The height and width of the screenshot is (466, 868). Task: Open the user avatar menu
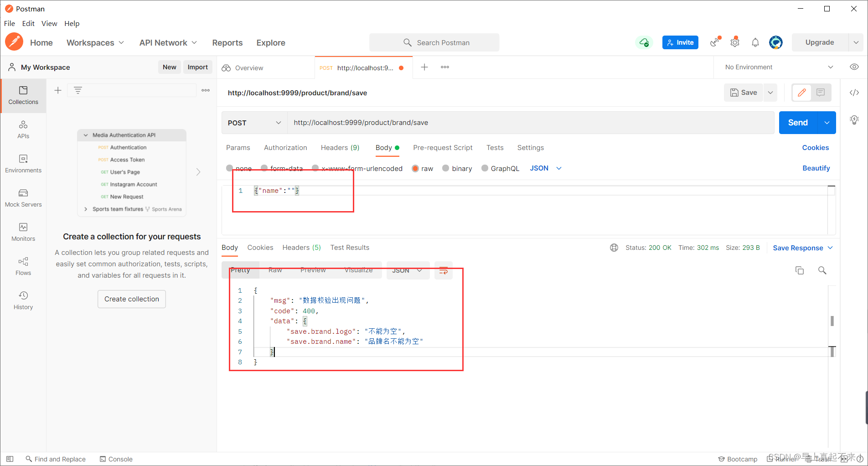pos(776,42)
